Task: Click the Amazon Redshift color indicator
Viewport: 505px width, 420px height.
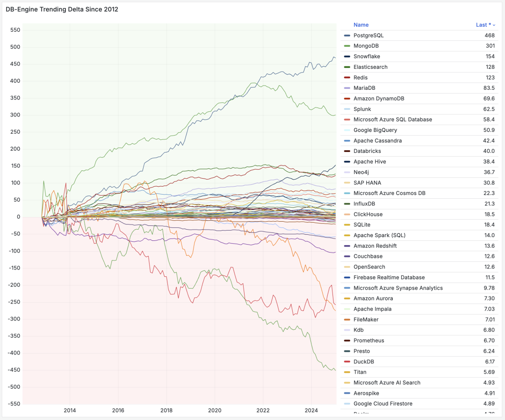Action: [x=347, y=246]
